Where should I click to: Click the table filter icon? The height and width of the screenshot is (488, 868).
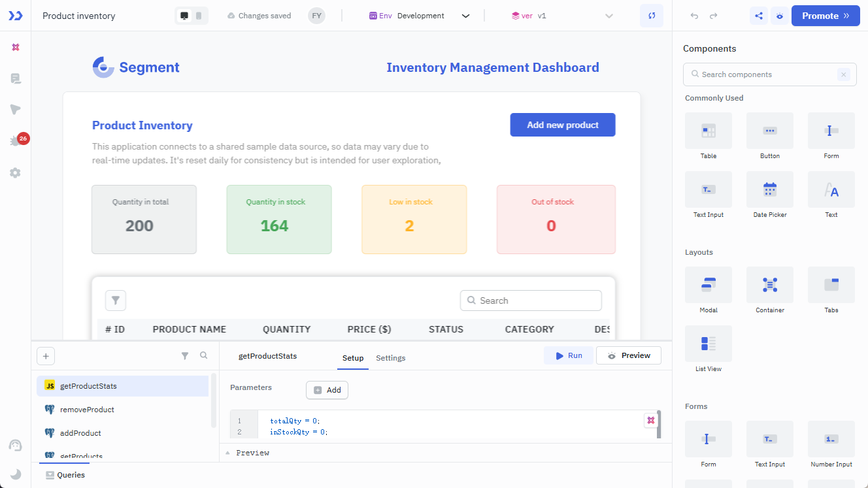point(116,301)
